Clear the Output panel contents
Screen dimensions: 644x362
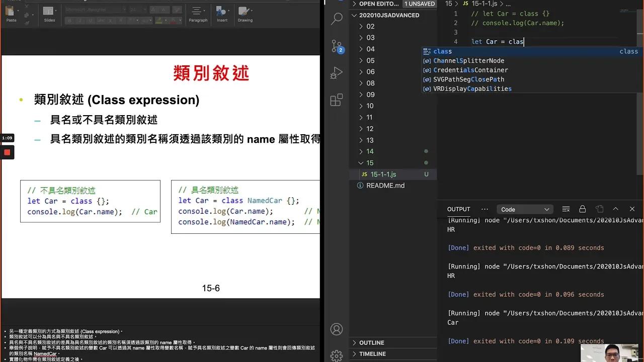566,209
